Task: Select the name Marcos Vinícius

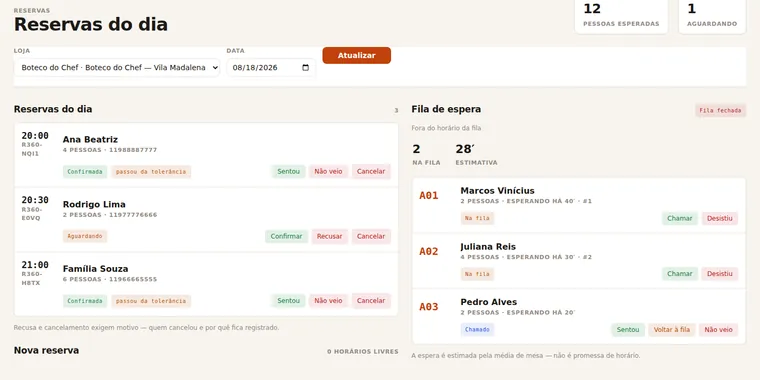Action: [497, 191]
